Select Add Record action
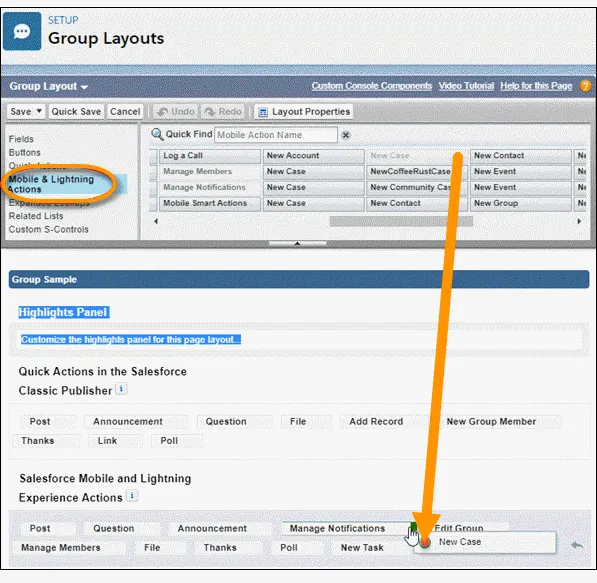The image size is (597, 583). click(x=384, y=422)
